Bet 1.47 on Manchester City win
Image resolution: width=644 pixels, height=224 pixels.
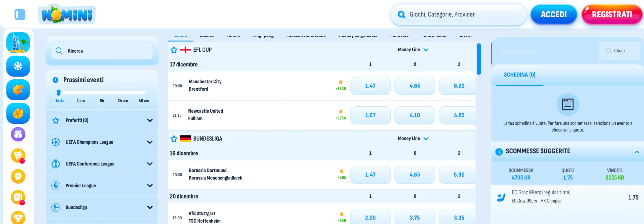tap(370, 86)
